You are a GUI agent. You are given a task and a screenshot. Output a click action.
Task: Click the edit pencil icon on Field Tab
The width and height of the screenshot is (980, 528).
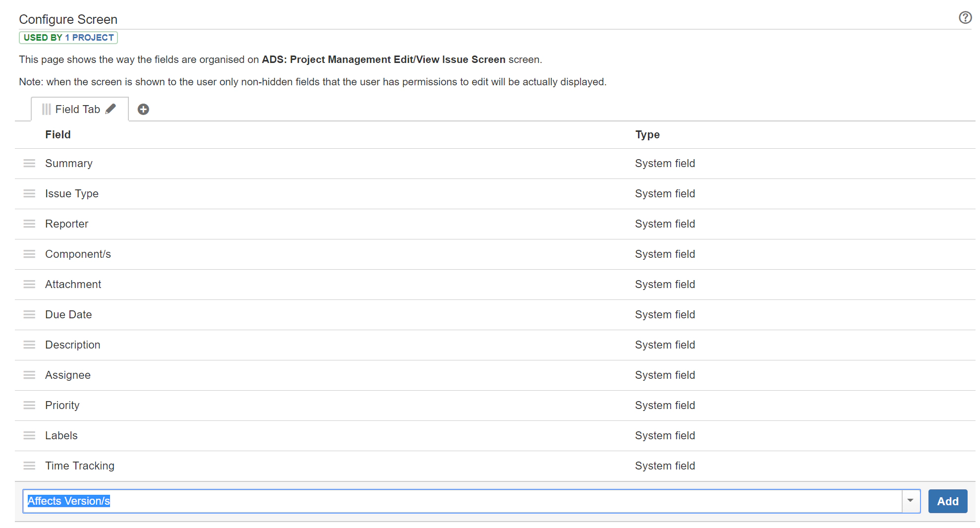(111, 109)
